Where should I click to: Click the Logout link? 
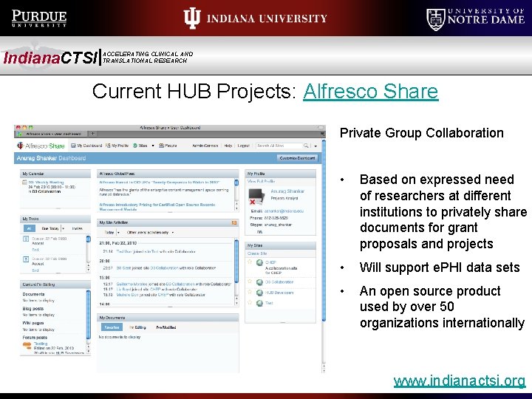(243, 146)
